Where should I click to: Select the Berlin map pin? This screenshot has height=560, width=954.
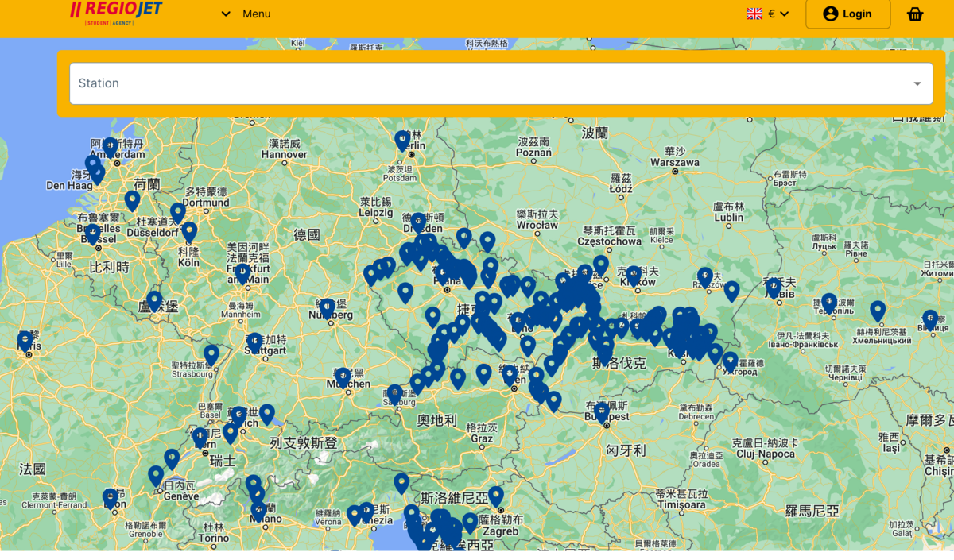click(403, 141)
